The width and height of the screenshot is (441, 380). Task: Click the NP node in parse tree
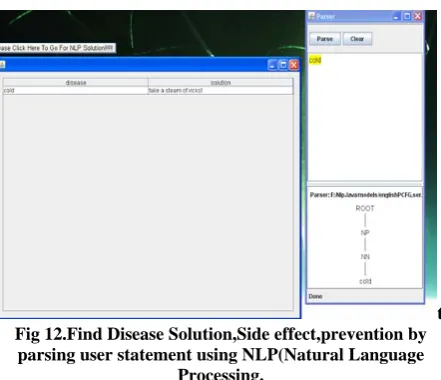365,233
